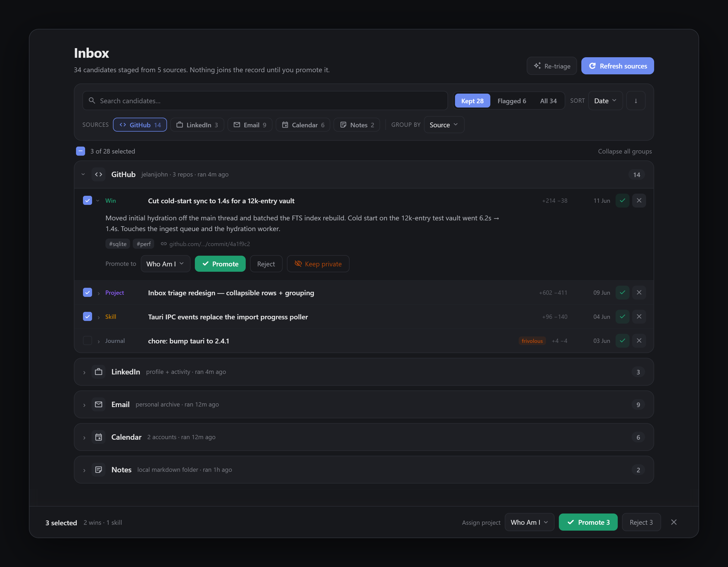
Task: Click the Reject button in expanded row
Action: click(x=266, y=264)
